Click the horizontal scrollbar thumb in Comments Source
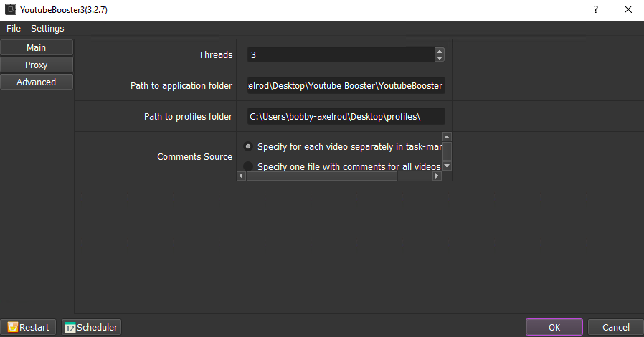The image size is (644, 337). tap(322, 176)
